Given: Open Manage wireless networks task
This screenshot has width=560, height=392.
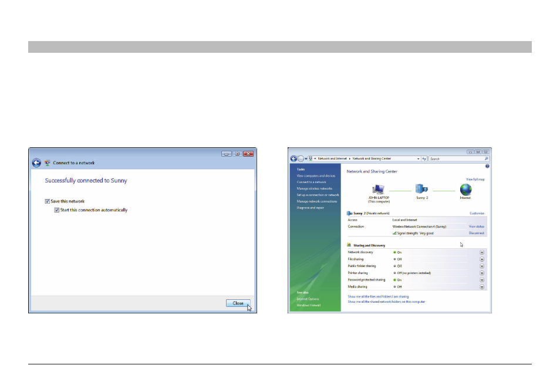Looking at the screenshot, I should (x=314, y=188).
